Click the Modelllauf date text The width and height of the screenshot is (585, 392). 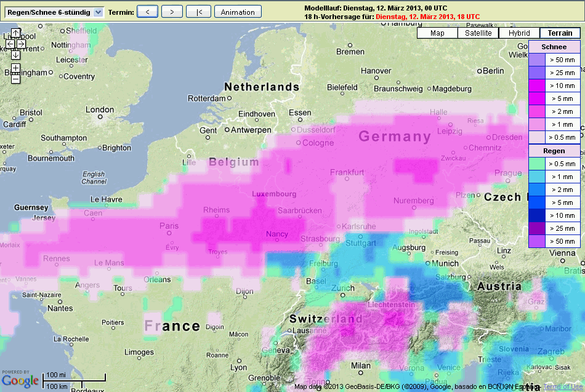point(376,8)
